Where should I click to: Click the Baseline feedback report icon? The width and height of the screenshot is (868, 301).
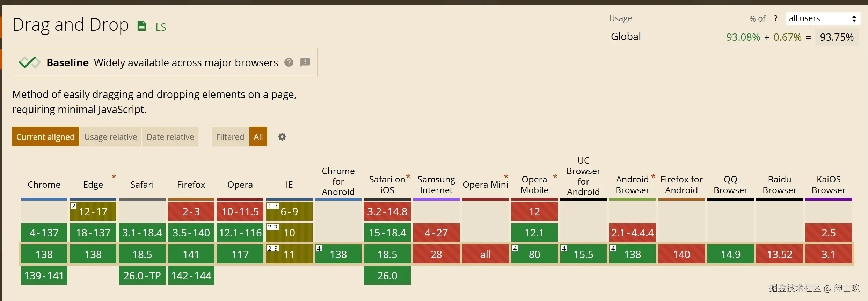(x=305, y=62)
